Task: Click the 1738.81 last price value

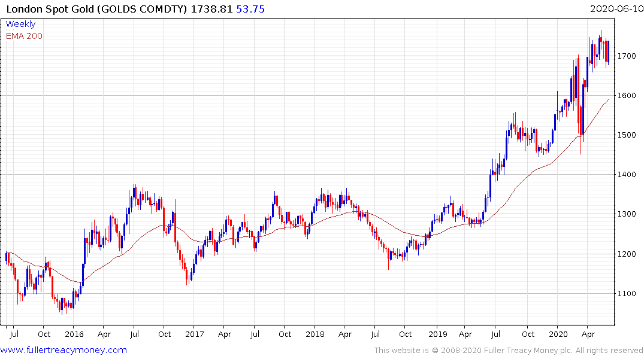Action: pos(211,9)
